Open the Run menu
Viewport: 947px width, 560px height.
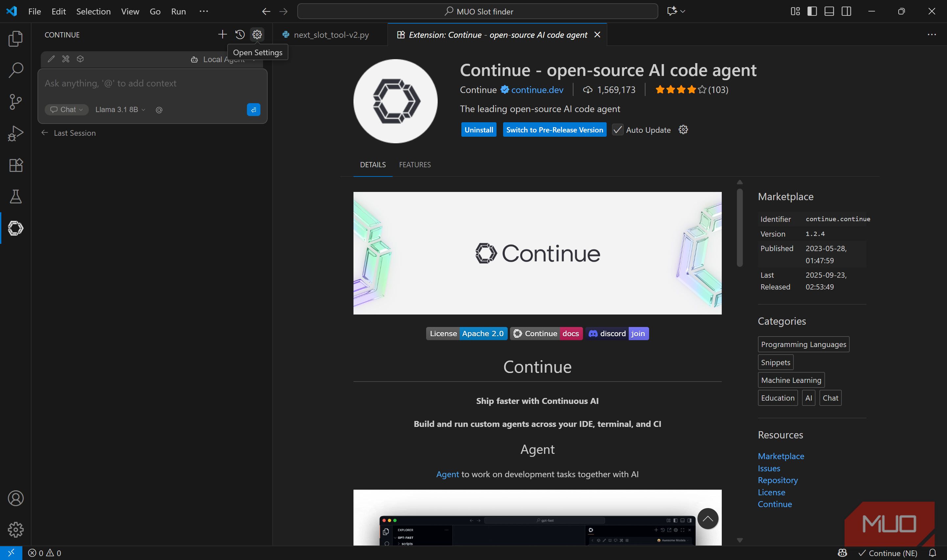click(x=178, y=11)
